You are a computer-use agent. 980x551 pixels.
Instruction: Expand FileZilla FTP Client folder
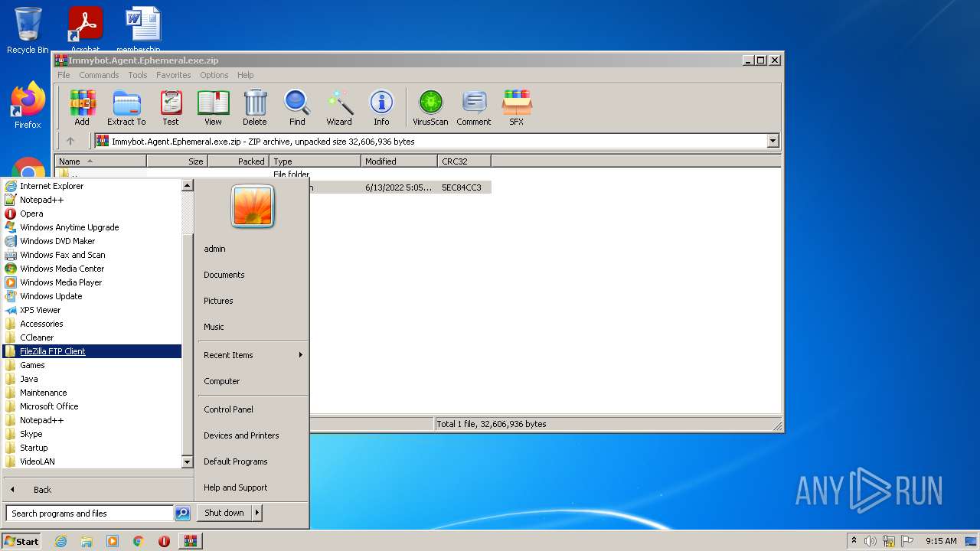click(x=92, y=351)
